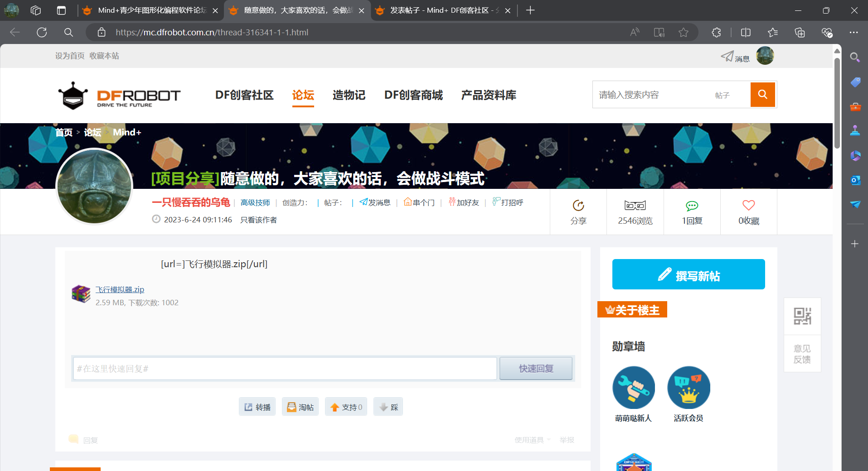Click the sidebar plus add icon
This screenshot has width=868, height=471.
[x=855, y=244]
